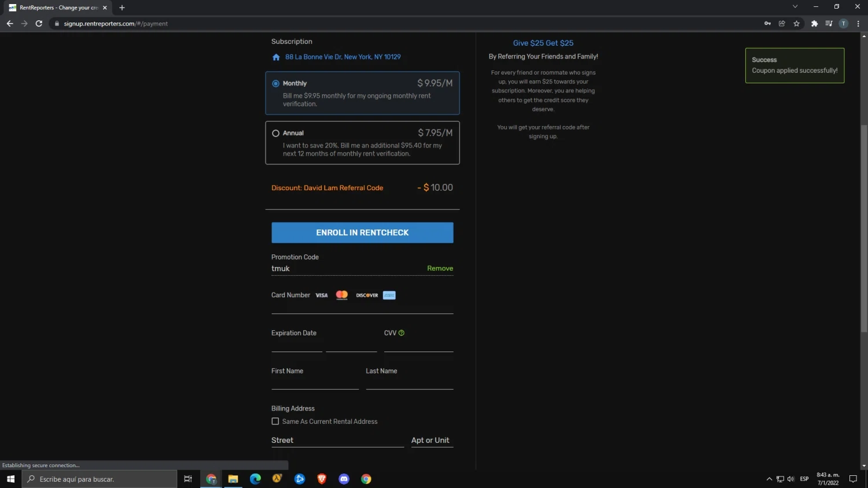Close the RentReporters tab
This screenshot has width=868, height=488.
click(105, 8)
